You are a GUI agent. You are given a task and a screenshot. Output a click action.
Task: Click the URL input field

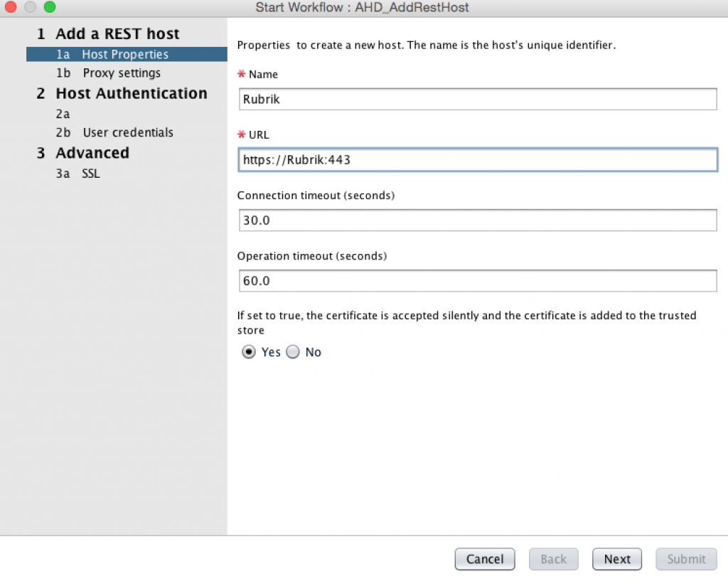pos(478,160)
